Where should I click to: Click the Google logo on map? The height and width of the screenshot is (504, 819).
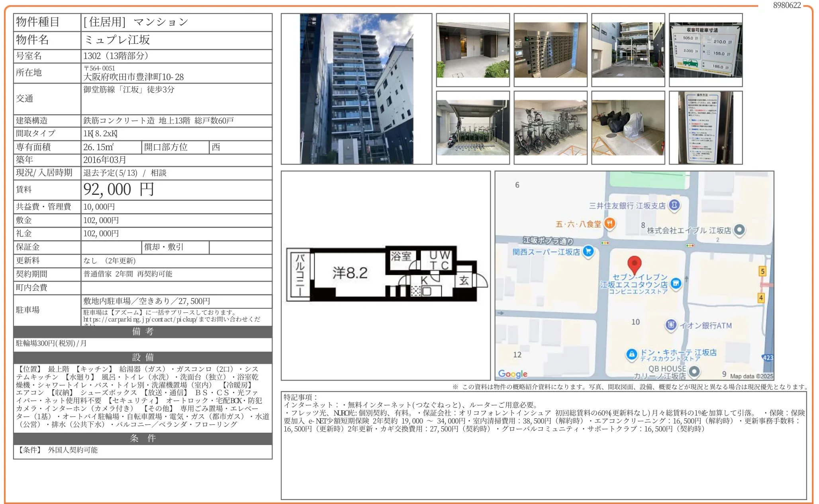pos(513,374)
